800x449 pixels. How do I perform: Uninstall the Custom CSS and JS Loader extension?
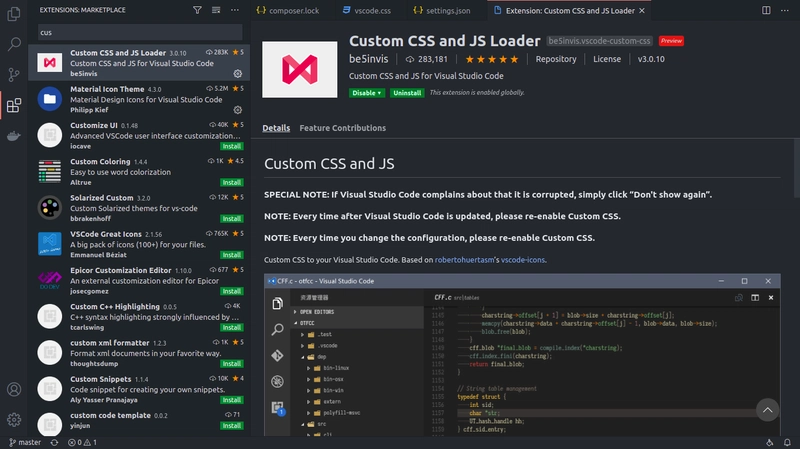tap(407, 93)
